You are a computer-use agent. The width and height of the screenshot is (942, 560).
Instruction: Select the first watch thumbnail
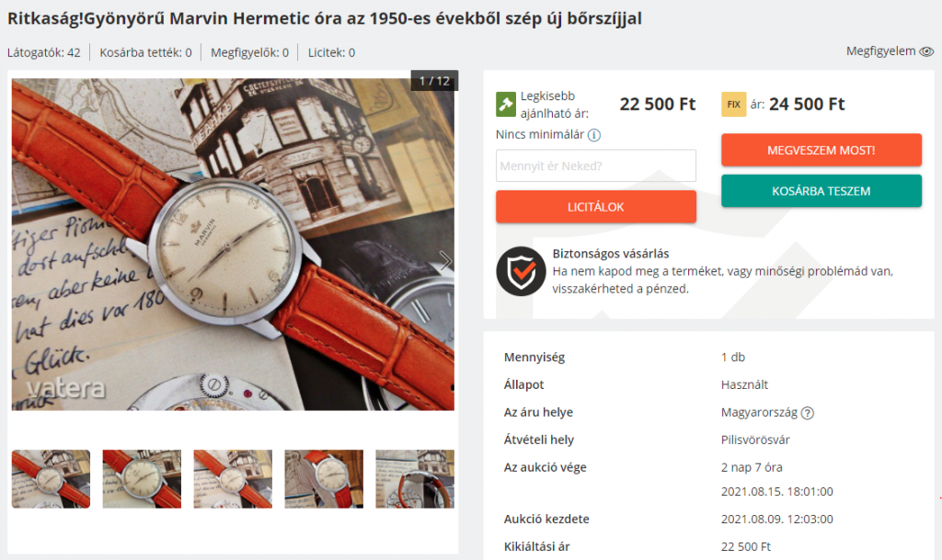click(52, 479)
